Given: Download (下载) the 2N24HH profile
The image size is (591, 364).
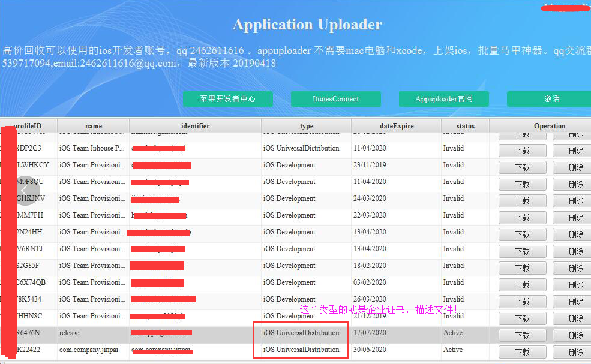Looking at the screenshot, I should click(x=523, y=234).
